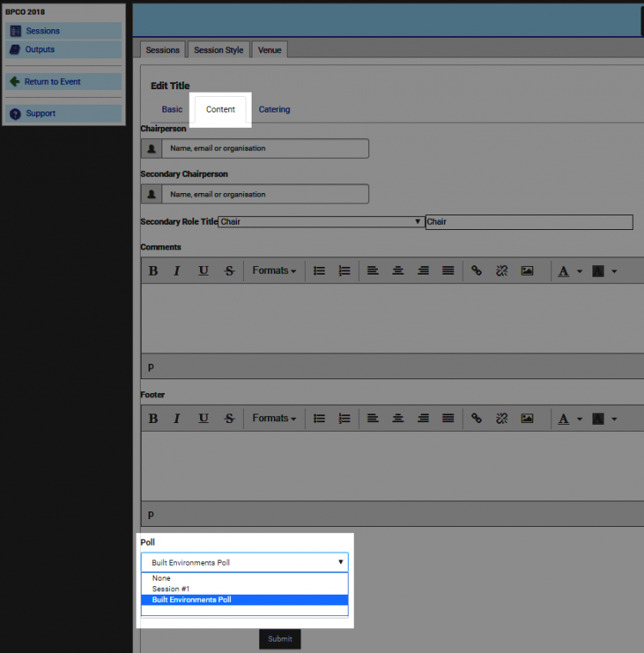Apply text color in Footer editor

click(x=563, y=419)
